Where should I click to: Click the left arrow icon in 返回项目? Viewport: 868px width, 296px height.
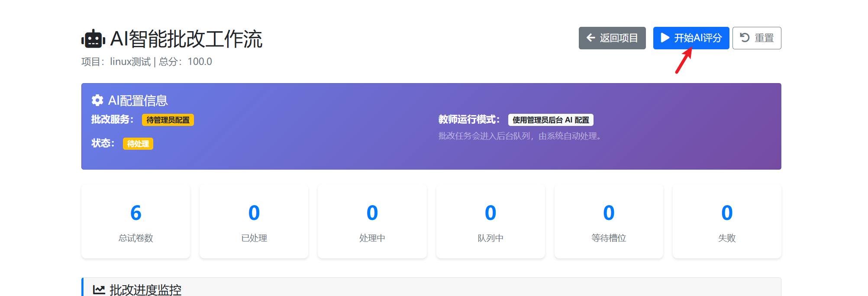[591, 38]
